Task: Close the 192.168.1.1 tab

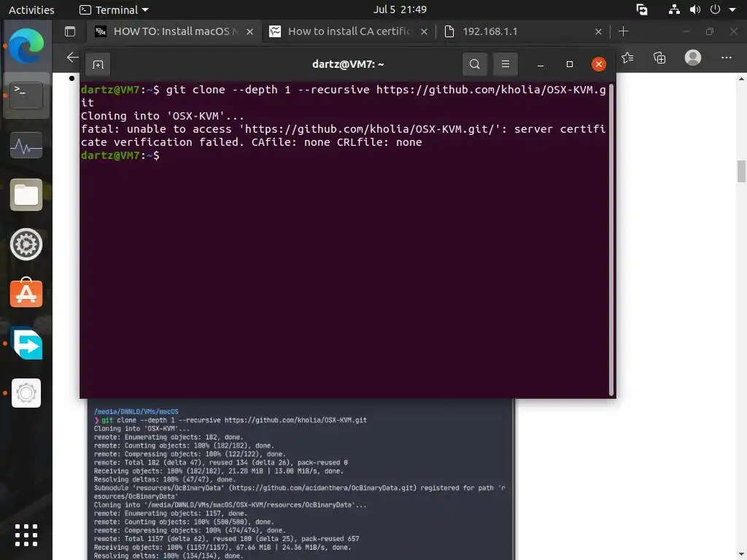Action: pyautogui.click(x=598, y=32)
